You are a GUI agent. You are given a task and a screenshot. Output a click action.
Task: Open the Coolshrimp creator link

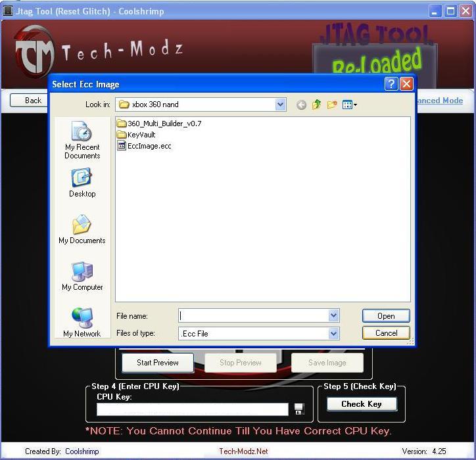[82, 451]
